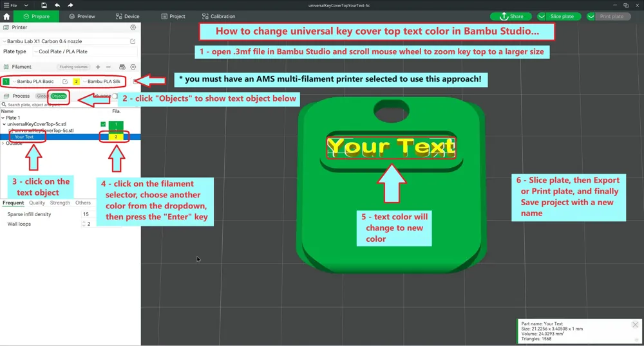Click the Slice plate button

pyautogui.click(x=562, y=16)
